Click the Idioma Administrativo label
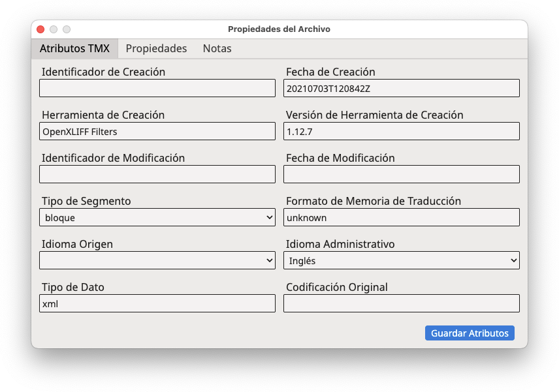Screen dimensions: 559x392 pos(340,244)
